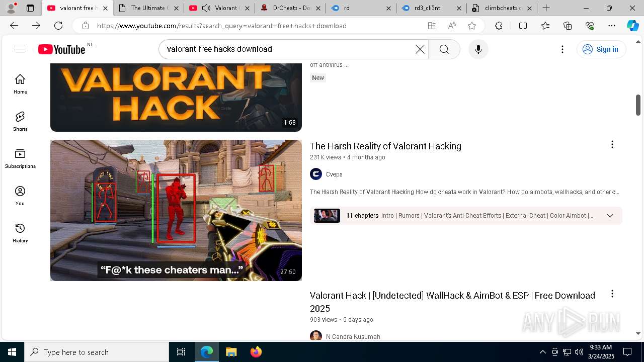Open the Windows Start menu
Screen dimensions: 644x362
[12, 352]
